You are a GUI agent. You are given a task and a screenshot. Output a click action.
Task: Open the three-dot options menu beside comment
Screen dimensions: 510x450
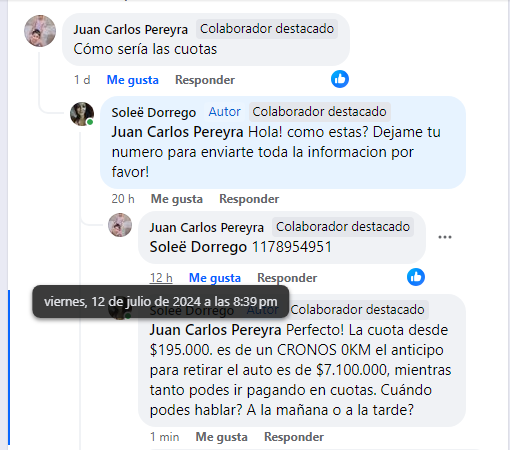click(445, 237)
